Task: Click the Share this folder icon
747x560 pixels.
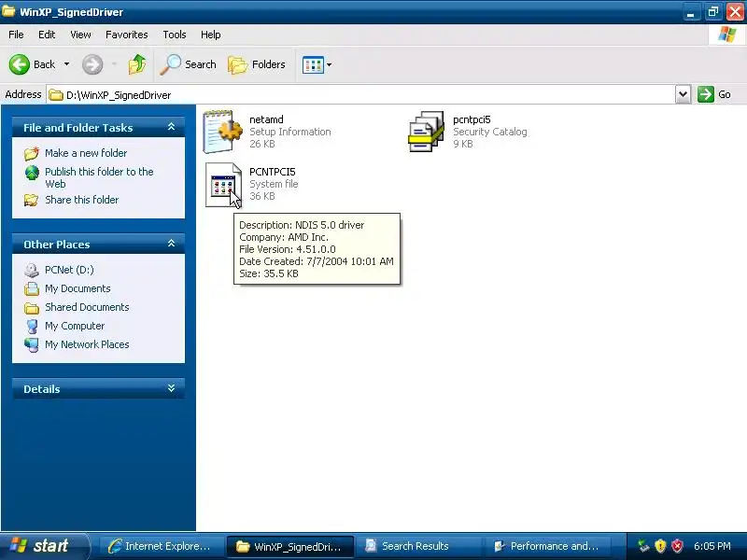Action: point(32,200)
